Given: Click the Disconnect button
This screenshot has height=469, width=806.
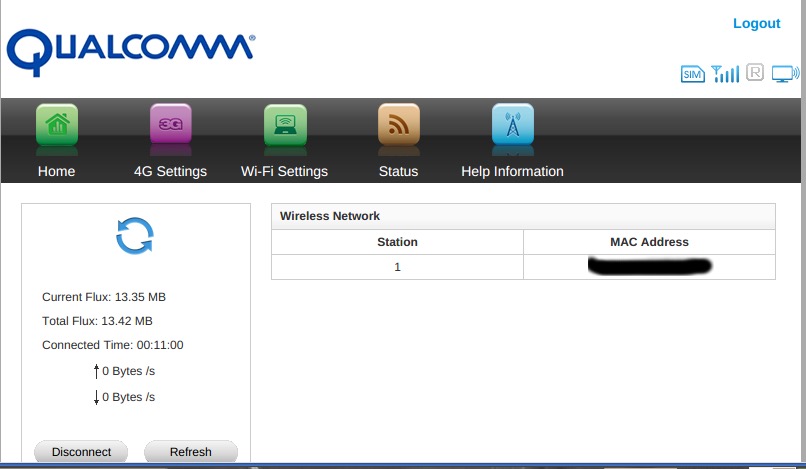Looking at the screenshot, I should click(x=81, y=452).
